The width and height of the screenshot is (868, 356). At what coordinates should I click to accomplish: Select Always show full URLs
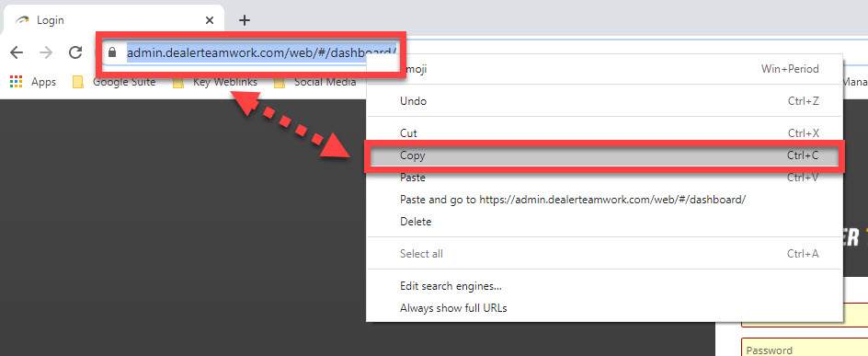tap(604, 308)
